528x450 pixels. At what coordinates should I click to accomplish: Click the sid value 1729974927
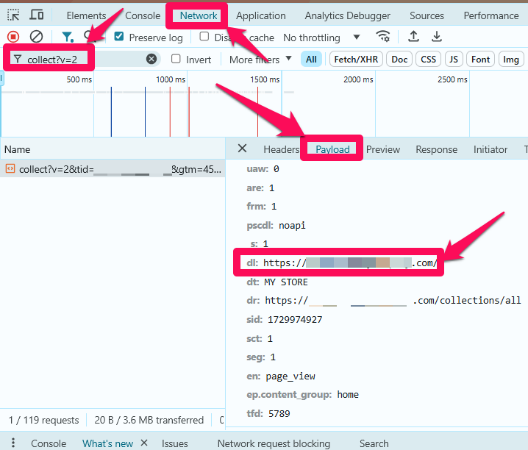295,319
